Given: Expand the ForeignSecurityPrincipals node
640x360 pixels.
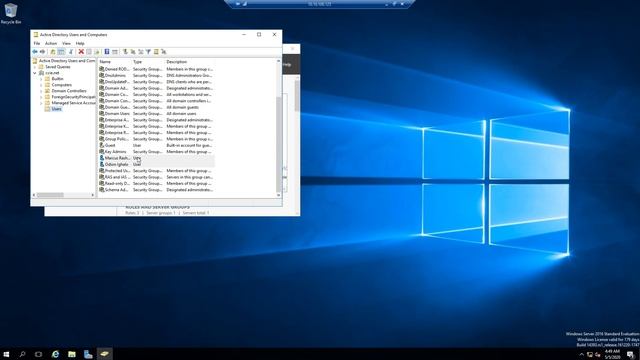Looking at the screenshot, I should [41, 97].
